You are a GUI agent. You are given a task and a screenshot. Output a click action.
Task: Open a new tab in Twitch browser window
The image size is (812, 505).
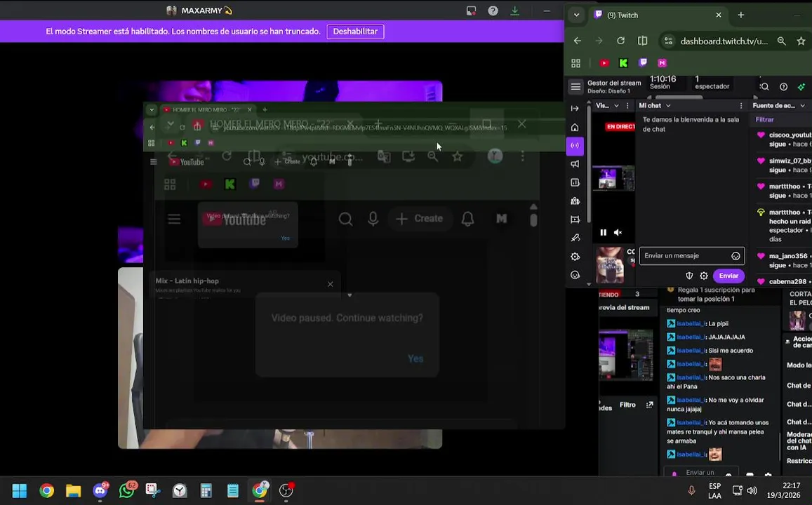click(x=741, y=15)
